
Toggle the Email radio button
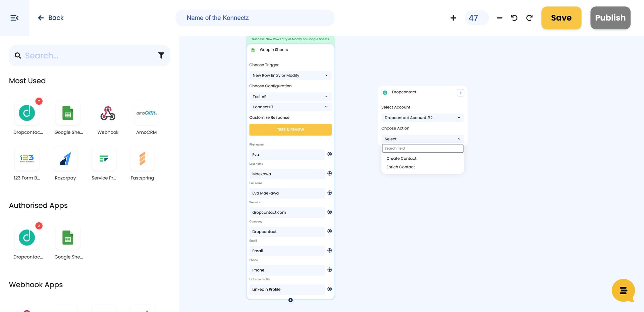click(x=330, y=251)
